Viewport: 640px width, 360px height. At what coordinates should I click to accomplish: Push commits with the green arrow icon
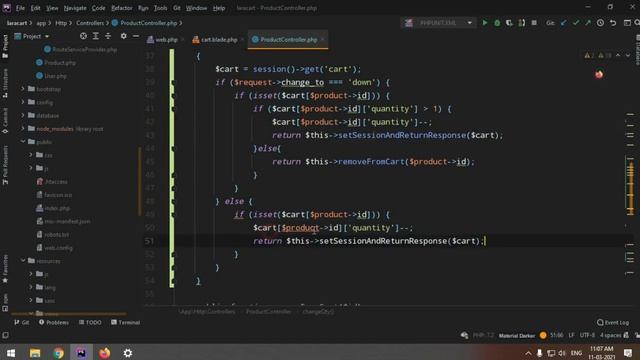tap(588, 23)
